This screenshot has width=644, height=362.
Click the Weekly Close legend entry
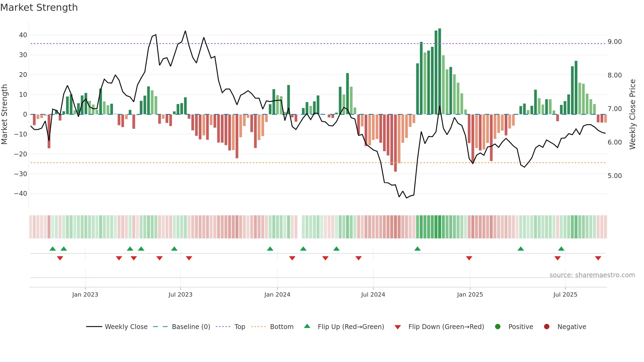117,327
